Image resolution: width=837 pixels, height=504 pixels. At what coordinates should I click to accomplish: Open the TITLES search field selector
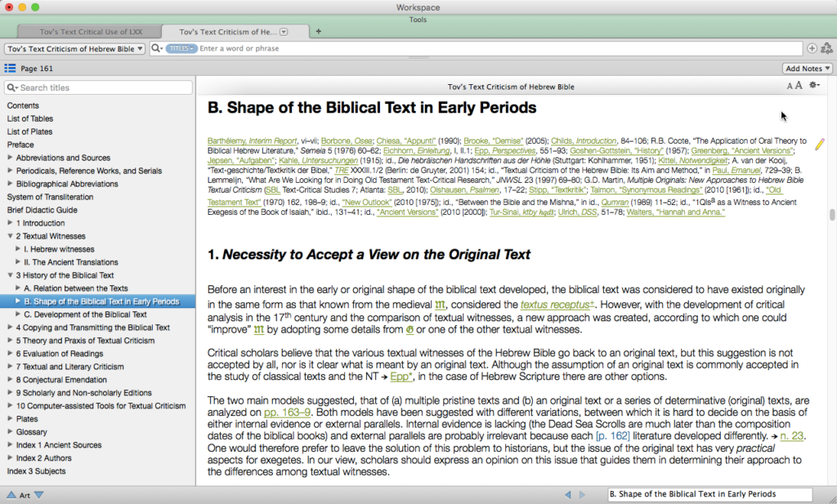point(181,49)
